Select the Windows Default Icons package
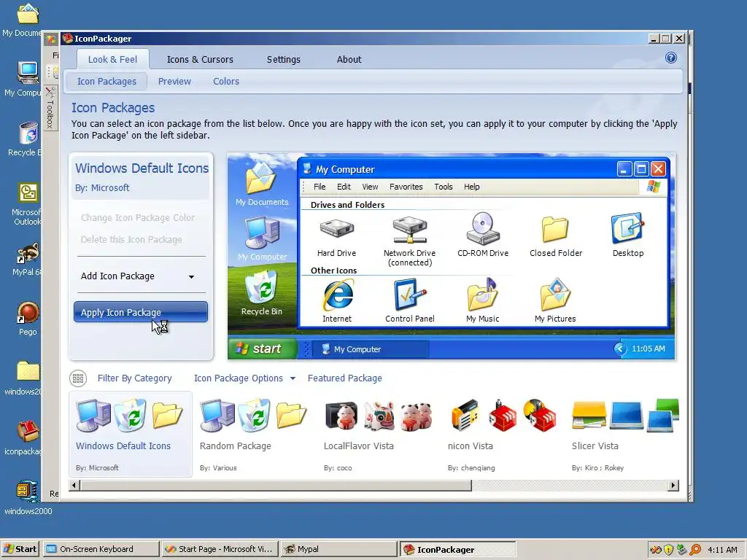 131,435
